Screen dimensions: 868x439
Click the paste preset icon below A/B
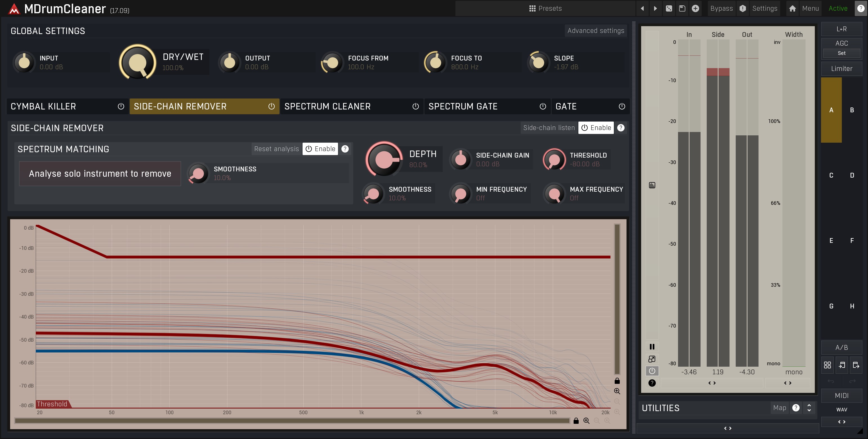(x=856, y=365)
